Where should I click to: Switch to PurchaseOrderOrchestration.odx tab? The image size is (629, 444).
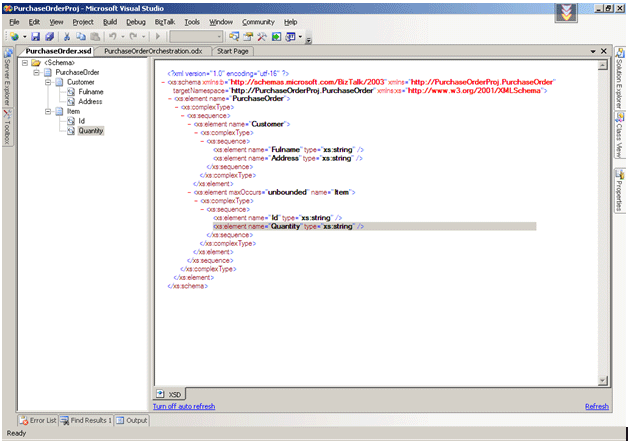(x=153, y=50)
